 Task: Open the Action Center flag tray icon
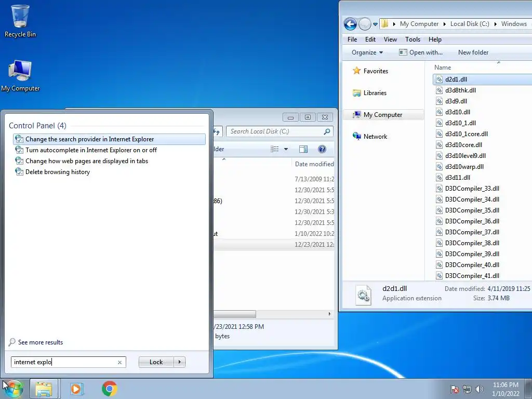point(455,389)
